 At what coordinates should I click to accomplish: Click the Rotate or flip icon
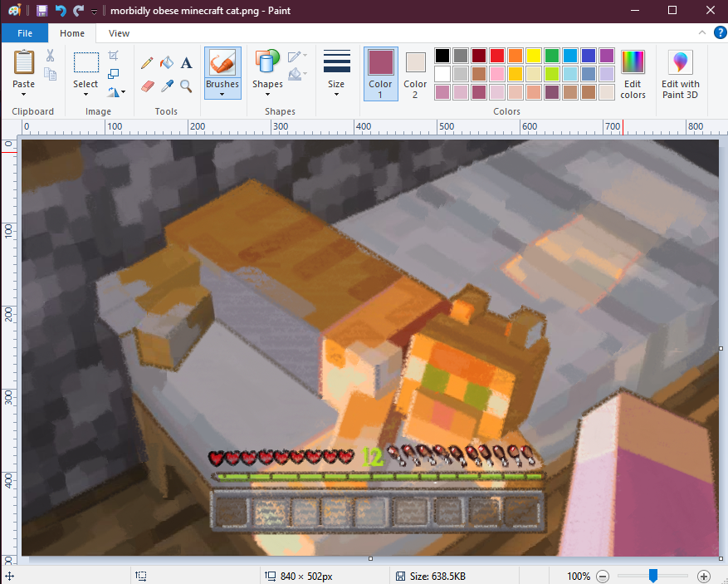(x=113, y=92)
